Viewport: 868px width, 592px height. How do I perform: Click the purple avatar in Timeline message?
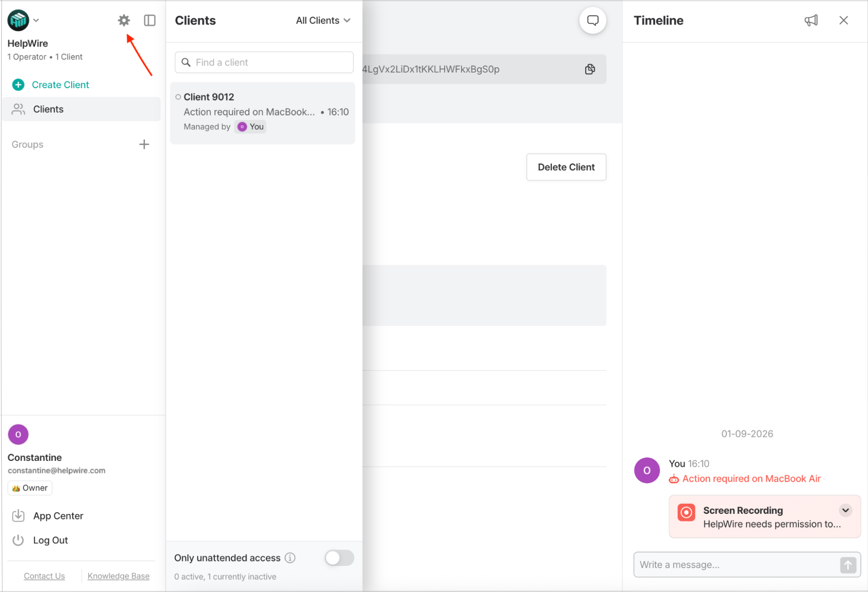pos(647,470)
